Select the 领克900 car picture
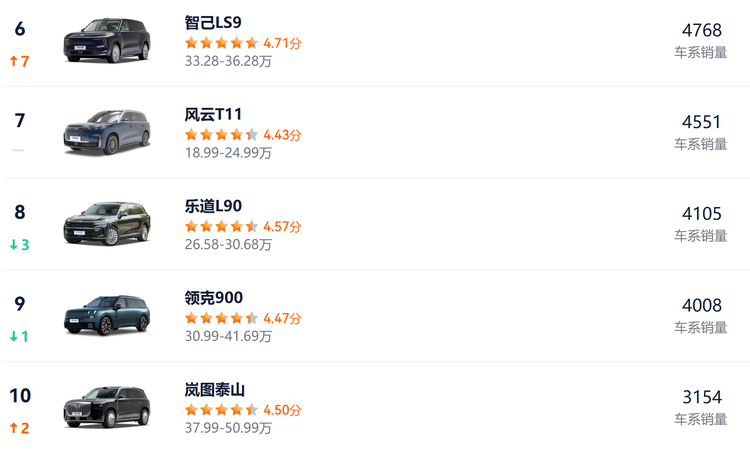The image size is (750, 451). click(x=107, y=317)
